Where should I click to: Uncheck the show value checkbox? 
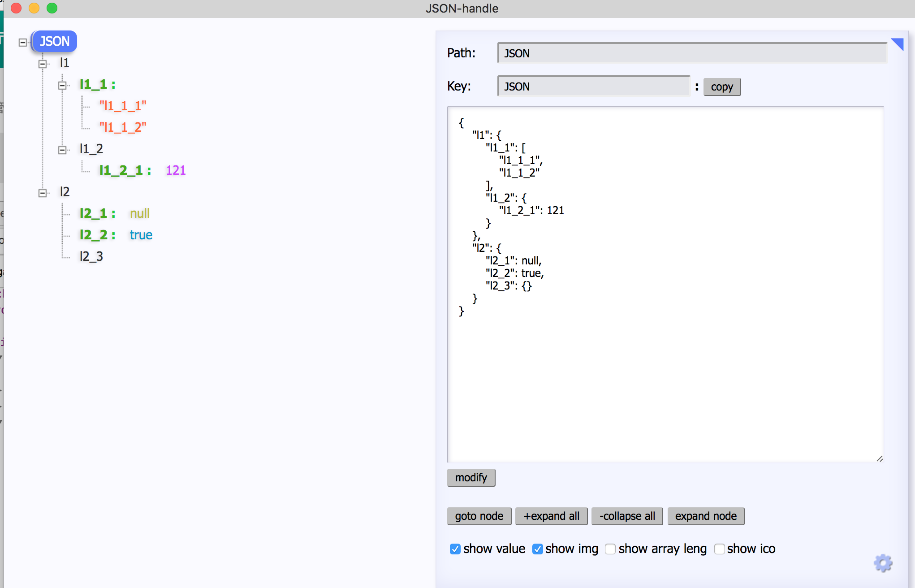tap(455, 549)
